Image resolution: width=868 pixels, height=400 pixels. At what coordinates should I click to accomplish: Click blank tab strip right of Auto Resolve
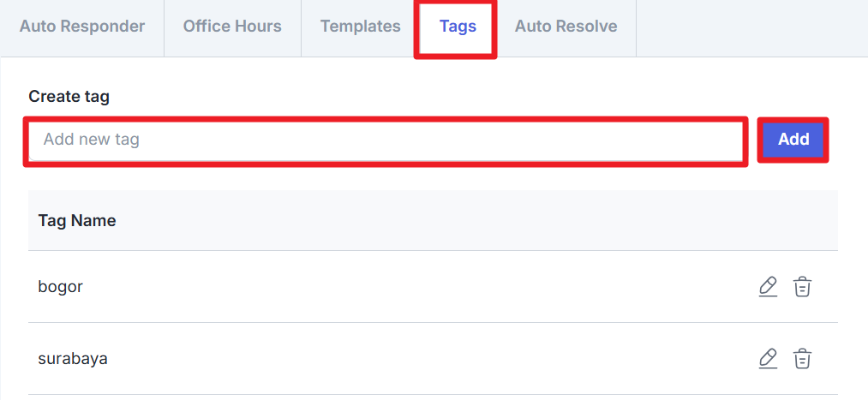click(750, 27)
